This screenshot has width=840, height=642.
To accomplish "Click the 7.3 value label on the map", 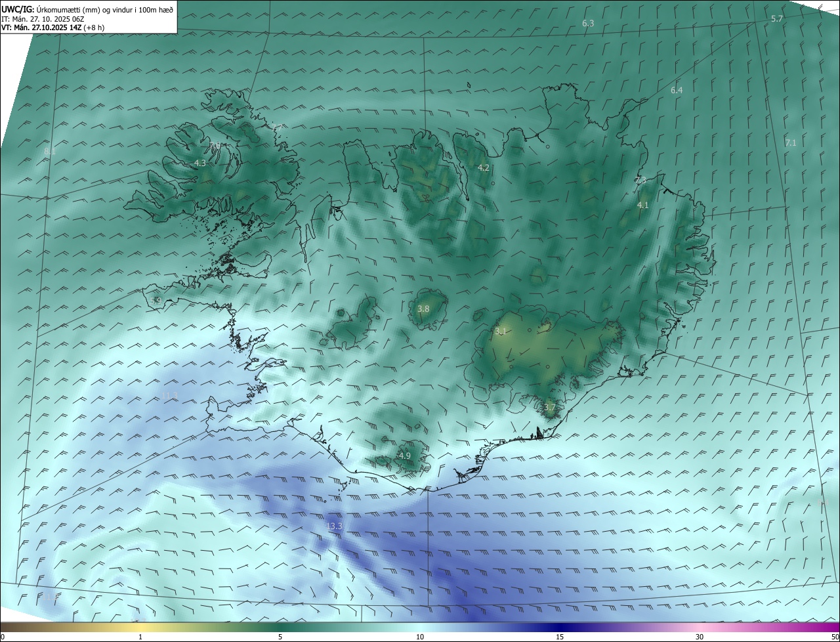I will pyautogui.click(x=640, y=180).
